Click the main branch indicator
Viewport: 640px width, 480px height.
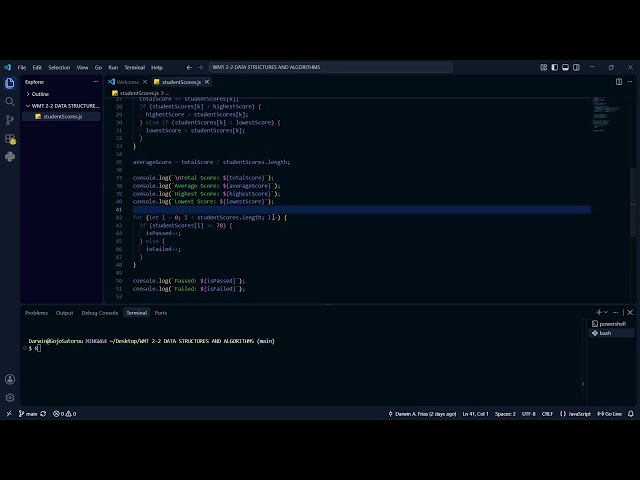28,414
